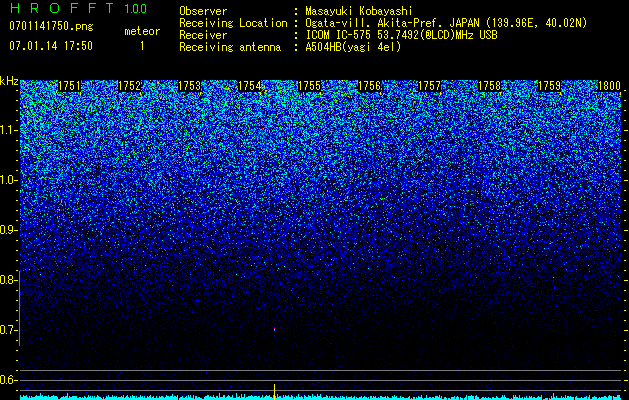The image size is (629, 400).
Task: Click the yellow spike in the bottom signal strip
Action: 274,392
